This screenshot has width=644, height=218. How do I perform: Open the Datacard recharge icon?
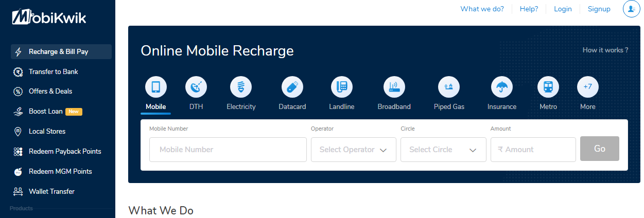[292, 87]
